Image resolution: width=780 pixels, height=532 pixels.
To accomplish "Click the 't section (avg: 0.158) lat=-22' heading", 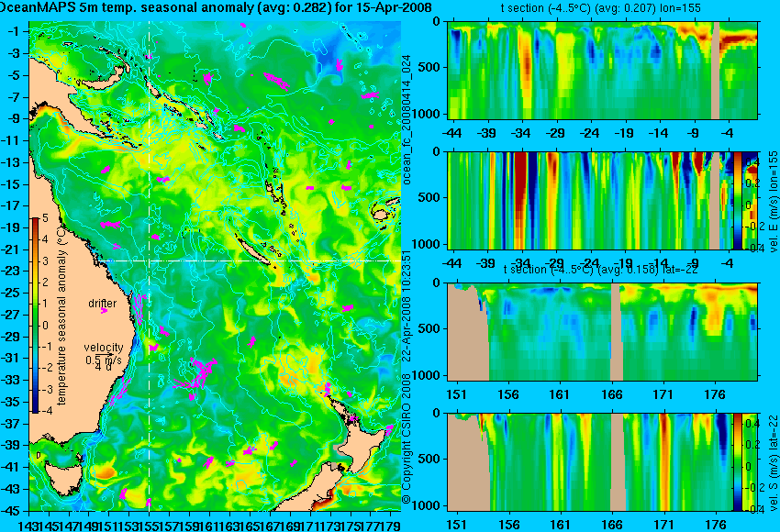I will [x=601, y=270].
